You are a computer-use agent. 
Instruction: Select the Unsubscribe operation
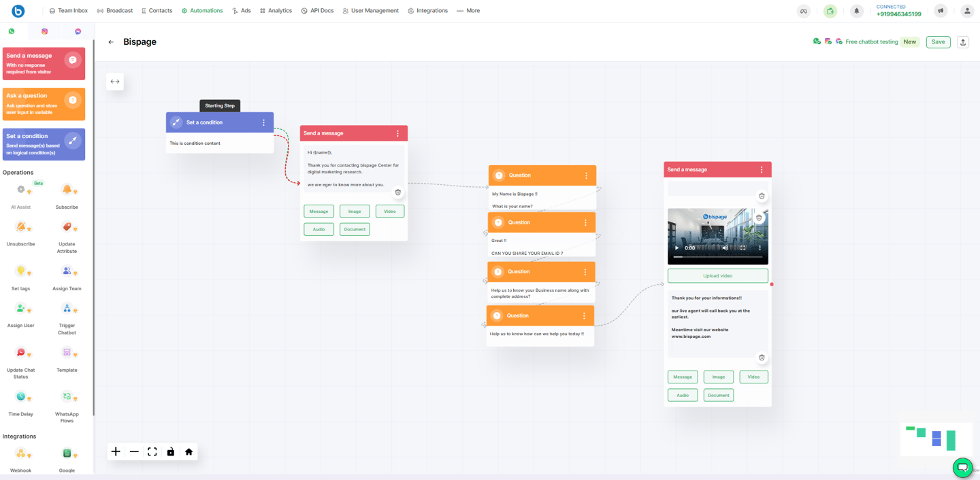[x=21, y=233]
